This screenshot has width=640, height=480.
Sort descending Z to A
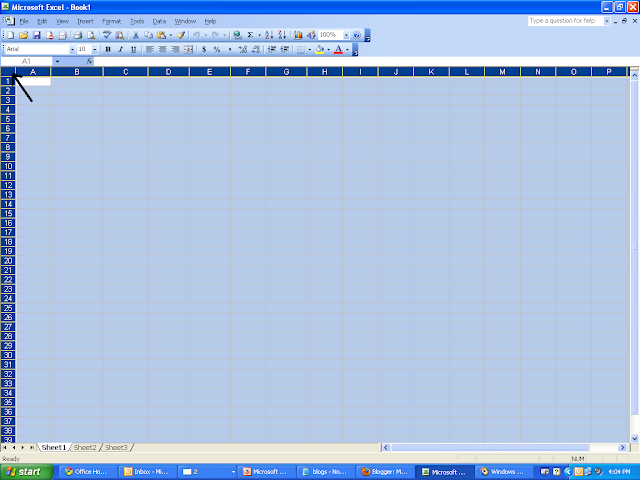(282, 35)
